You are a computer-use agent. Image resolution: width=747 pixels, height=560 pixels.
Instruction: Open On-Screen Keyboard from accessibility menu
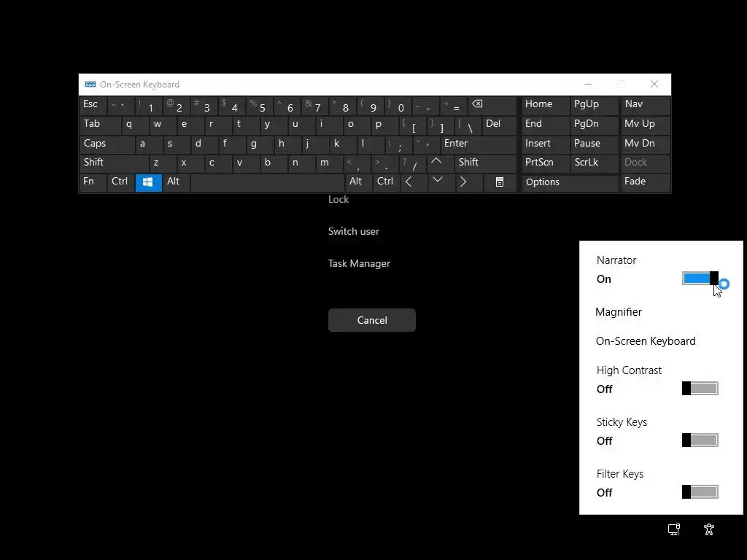pos(646,341)
